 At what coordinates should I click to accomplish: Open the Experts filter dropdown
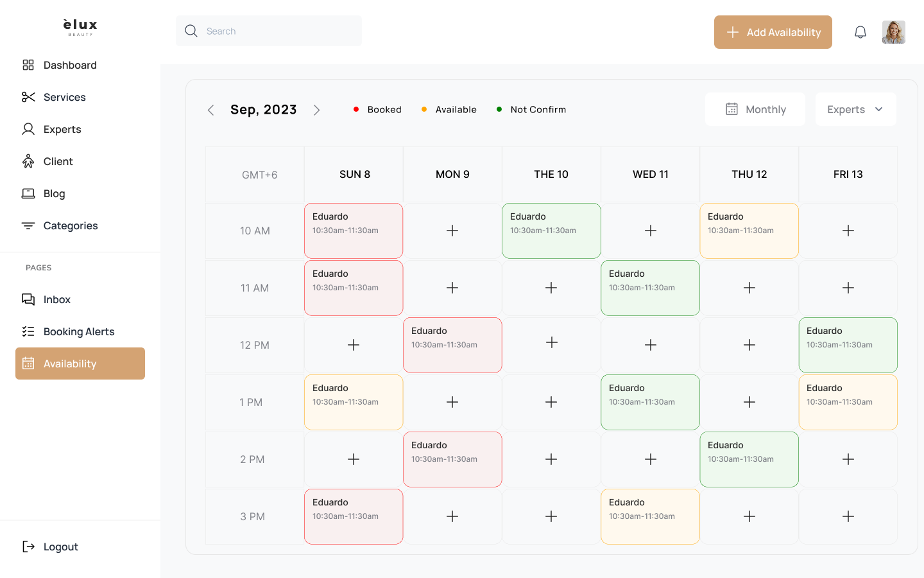(x=855, y=109)
